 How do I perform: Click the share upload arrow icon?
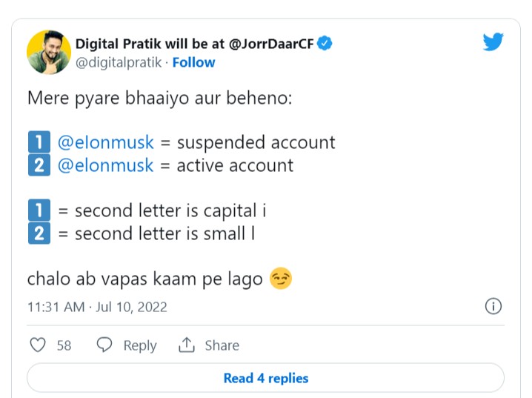pyautogui.click(x=186, y=345)
